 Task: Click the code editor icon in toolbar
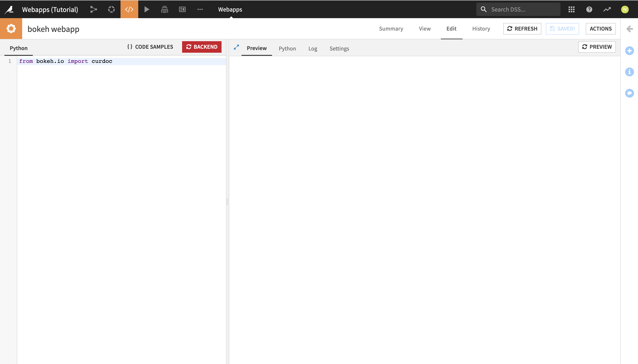(129, 9)
